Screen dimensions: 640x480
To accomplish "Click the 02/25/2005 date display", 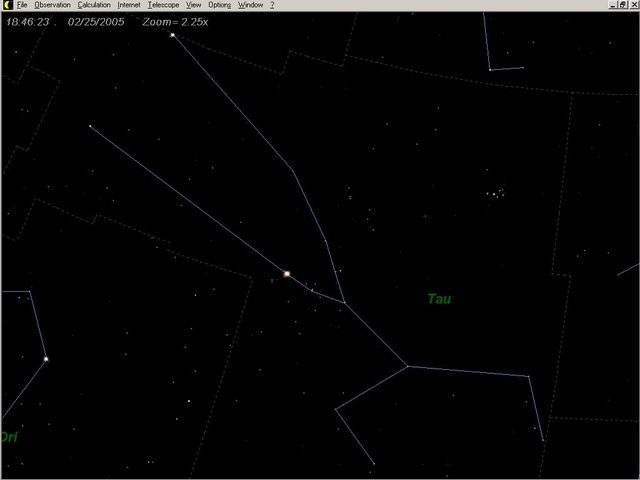I will point(96,20).
